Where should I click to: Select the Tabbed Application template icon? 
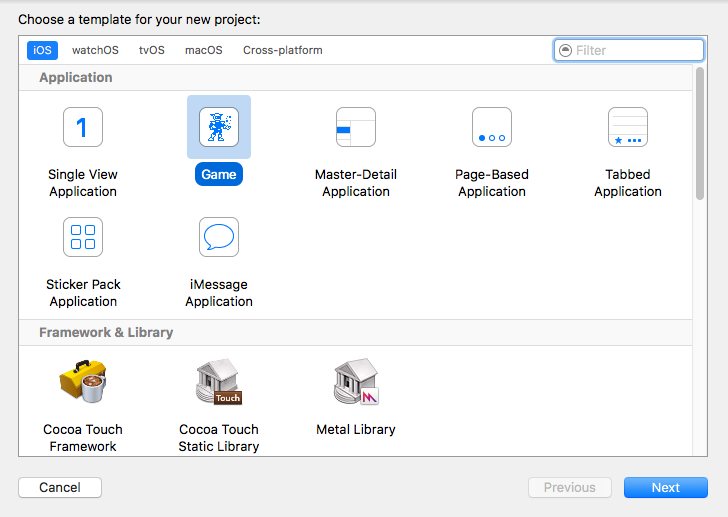tap(627, 127)
